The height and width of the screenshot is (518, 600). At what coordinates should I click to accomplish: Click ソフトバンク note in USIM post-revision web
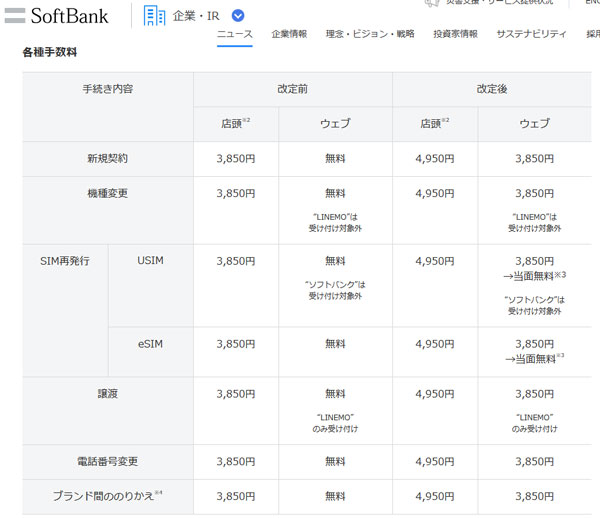534,305
